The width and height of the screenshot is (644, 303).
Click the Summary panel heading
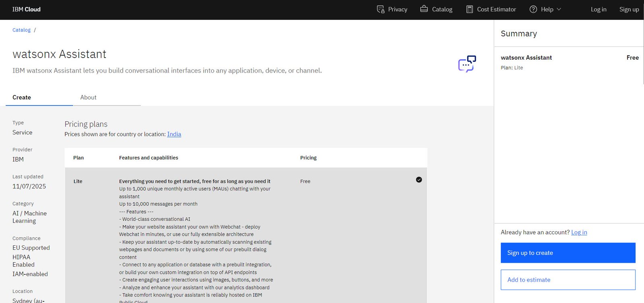(519, 33)
